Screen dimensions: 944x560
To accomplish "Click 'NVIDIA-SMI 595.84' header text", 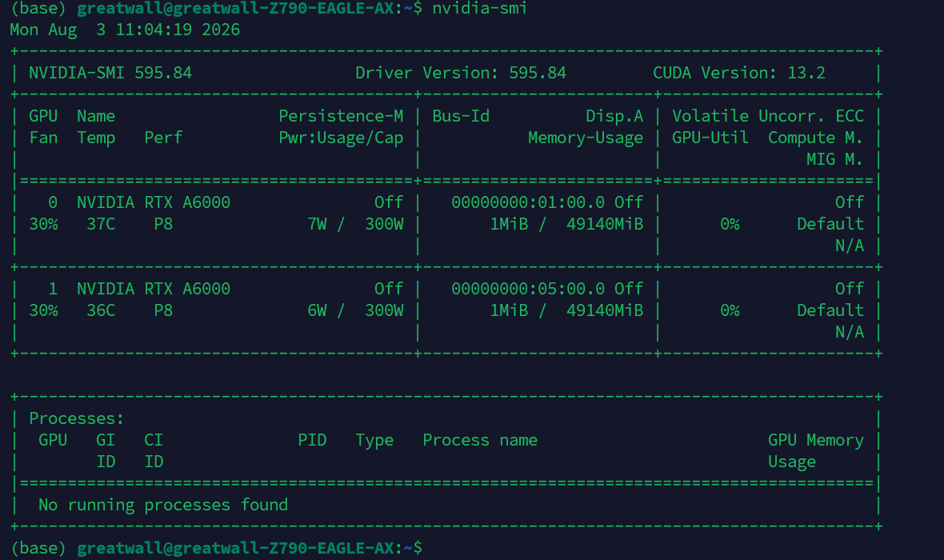I will coord(110,73).
